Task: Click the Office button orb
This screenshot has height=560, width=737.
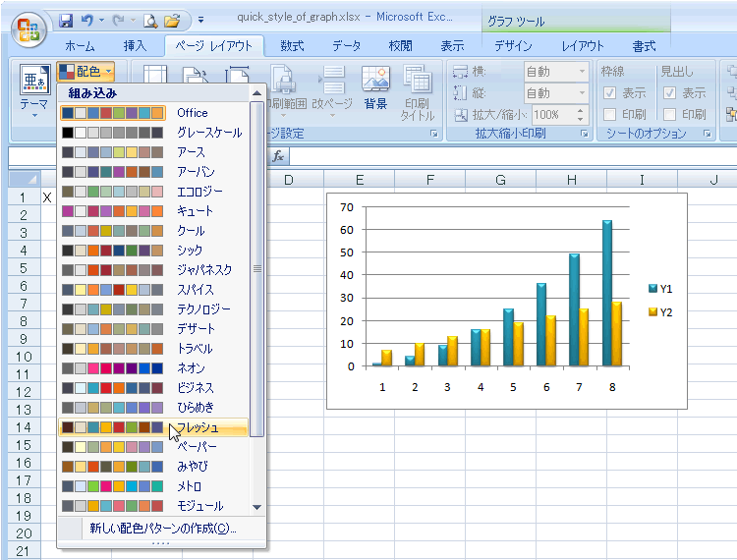Action: point(28,29)
